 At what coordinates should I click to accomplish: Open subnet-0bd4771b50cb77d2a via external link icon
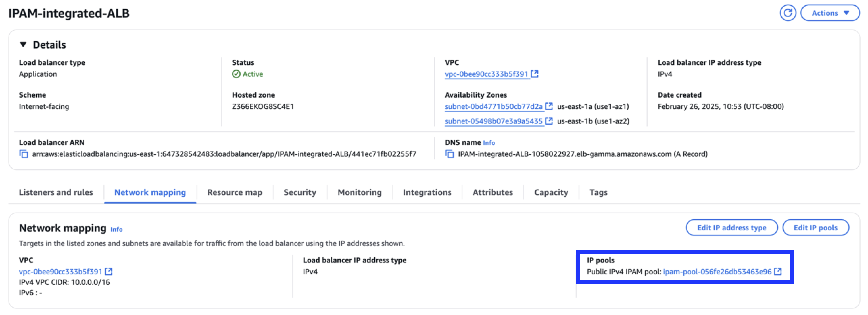[549, 106]
